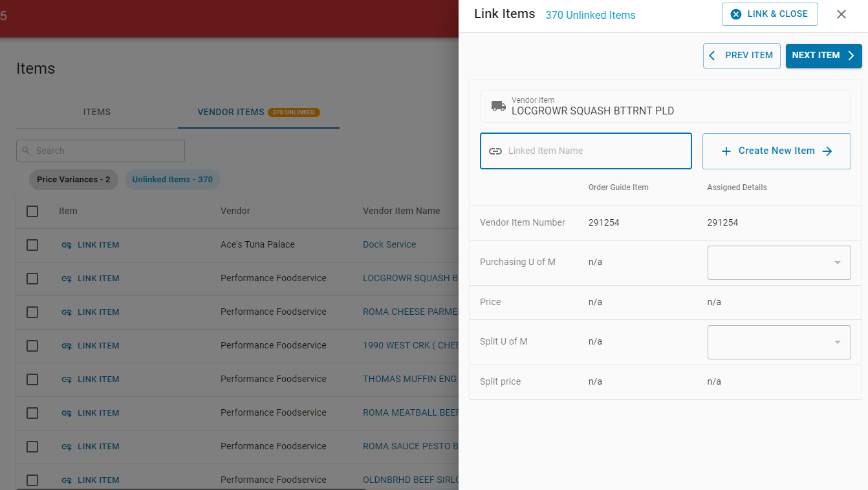Close the Link Items panel

click(841, 14)
